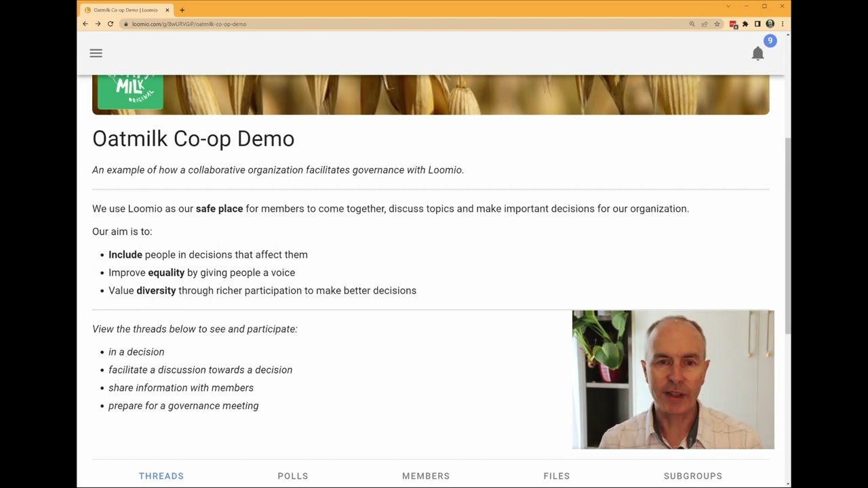Screen dimensions: 868x488
Task: Click the site lock icon
Action: (125, 24)
